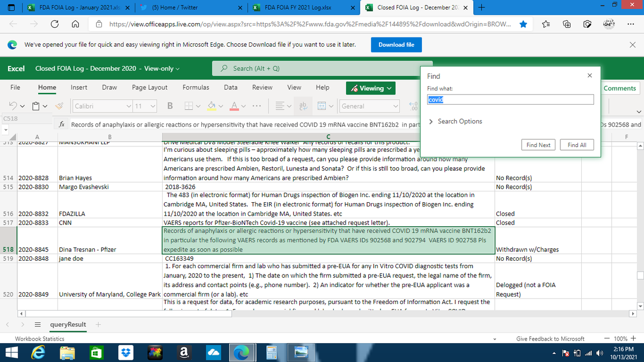Click the Comments button
Viewport: 644px width, 362px height.
point(619,88)
